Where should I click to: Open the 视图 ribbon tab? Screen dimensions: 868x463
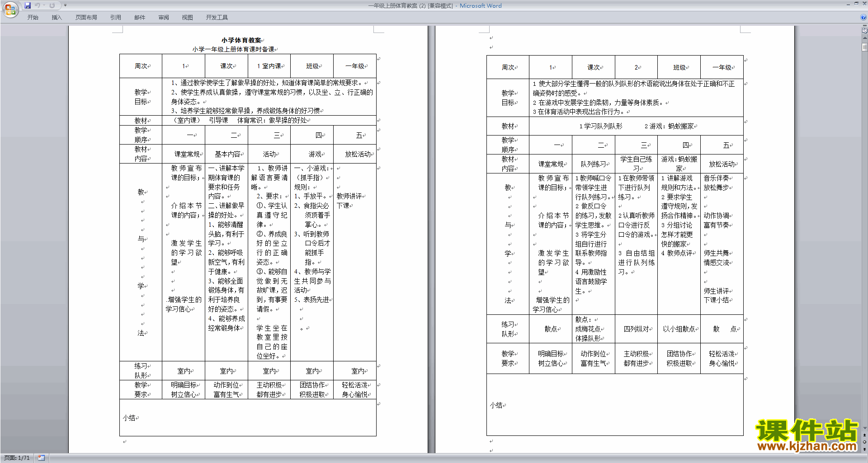[187, 17]
